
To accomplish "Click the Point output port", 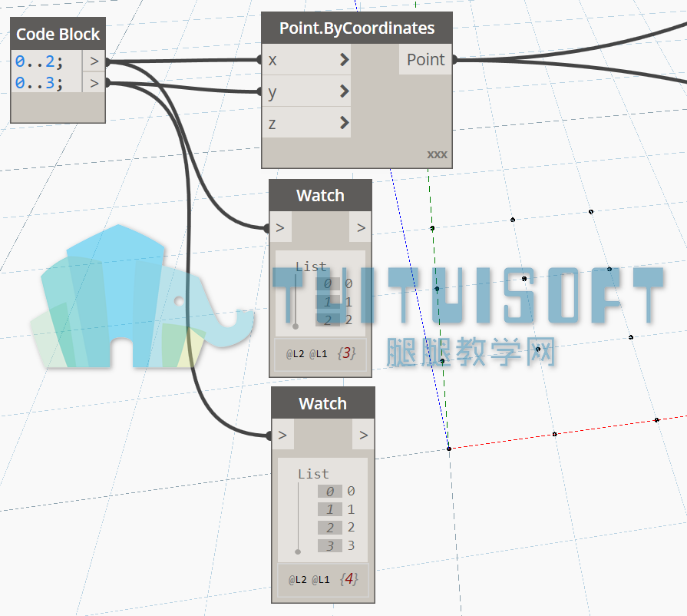I will [425, 60].
